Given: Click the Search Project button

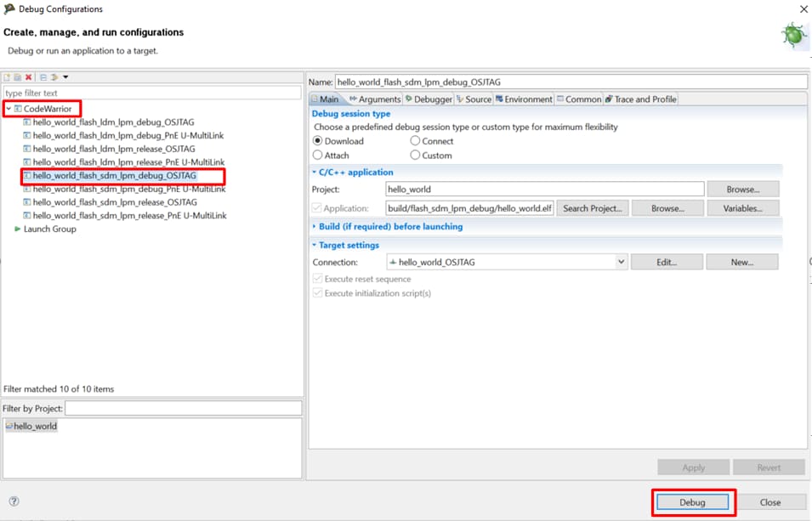Looking at the screenshot, I should 593,208.
